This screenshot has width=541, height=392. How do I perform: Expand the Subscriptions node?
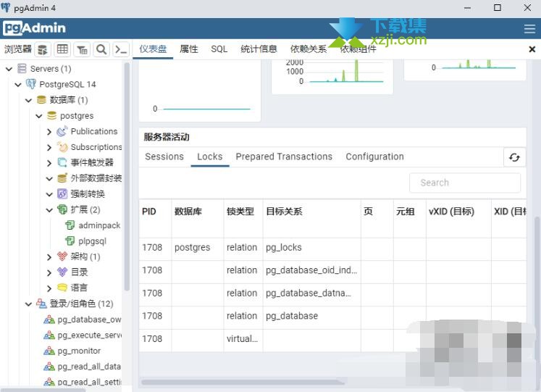point(49,147)
